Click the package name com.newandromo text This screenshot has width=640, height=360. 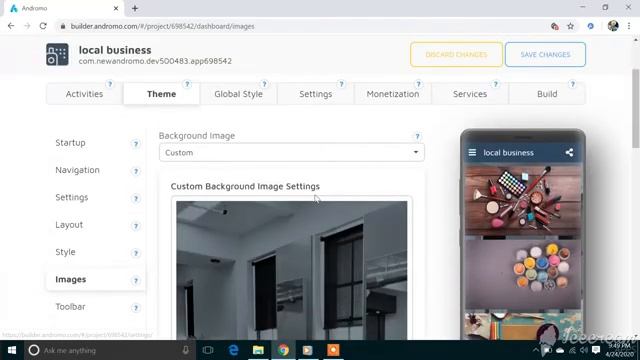pos(155,61)
